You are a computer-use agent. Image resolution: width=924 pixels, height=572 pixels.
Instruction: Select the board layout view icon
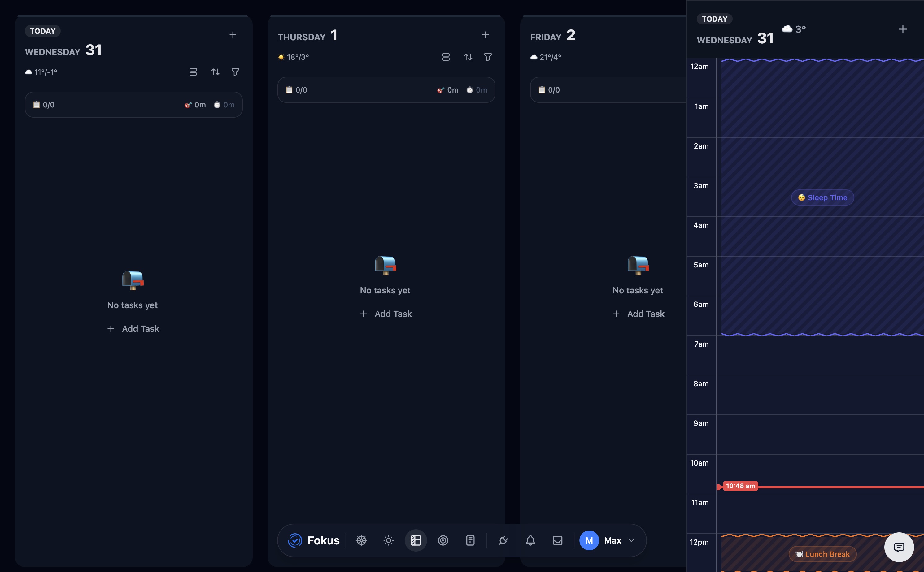coord(416,540)
